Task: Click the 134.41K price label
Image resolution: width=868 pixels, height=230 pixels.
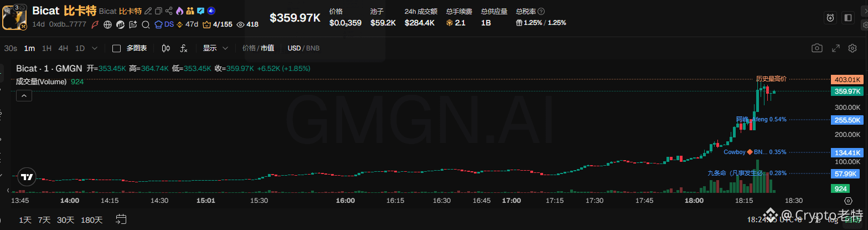Action: pyautogui.click(x=846, y=152)
